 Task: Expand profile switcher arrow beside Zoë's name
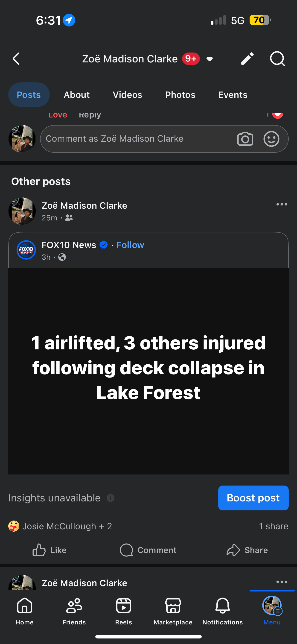pos(210,59)
